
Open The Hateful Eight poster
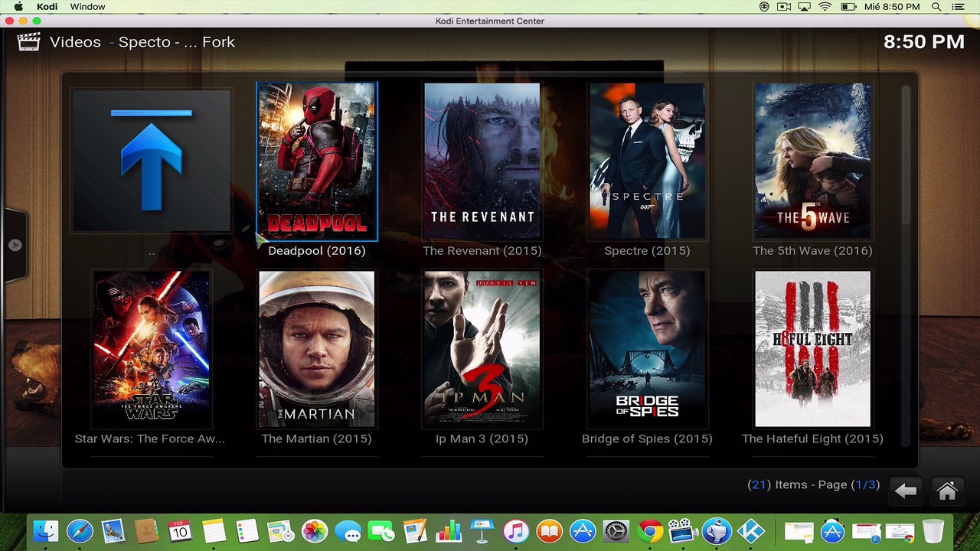click(x=812, y=349)
